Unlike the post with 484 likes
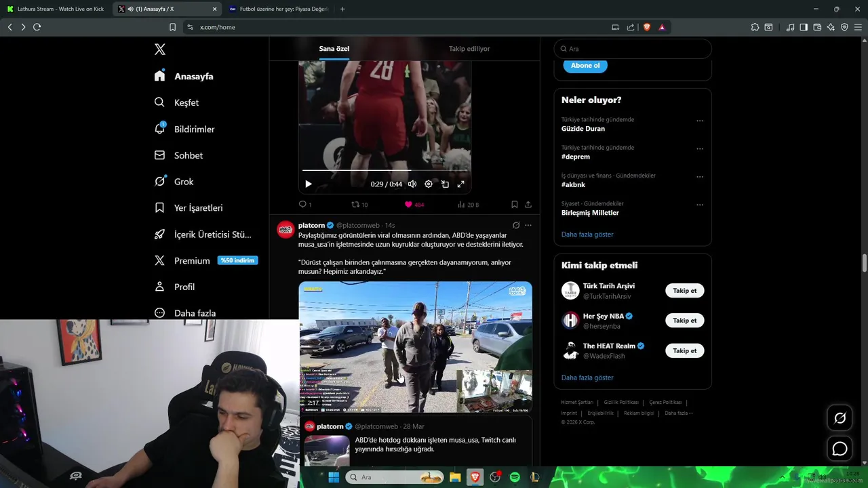Screen dimensions: 868x488 [414, 204]
